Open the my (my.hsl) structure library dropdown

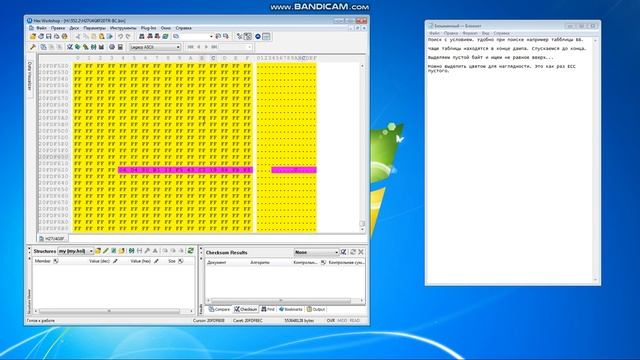pyautogui.click(x=76, y=251)
